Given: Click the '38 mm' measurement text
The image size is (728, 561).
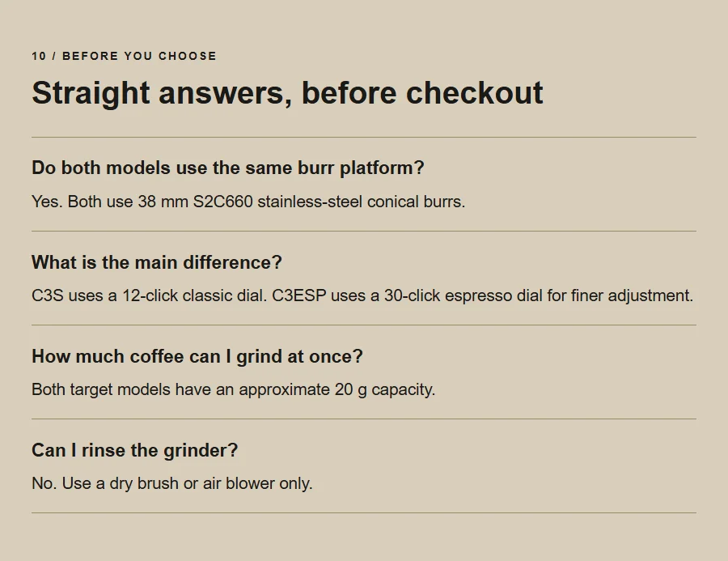Looking at the screenshot, I should point(163,202).
